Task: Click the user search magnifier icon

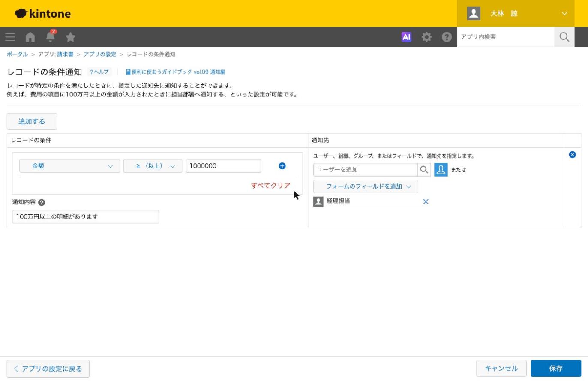Action: 424,170
